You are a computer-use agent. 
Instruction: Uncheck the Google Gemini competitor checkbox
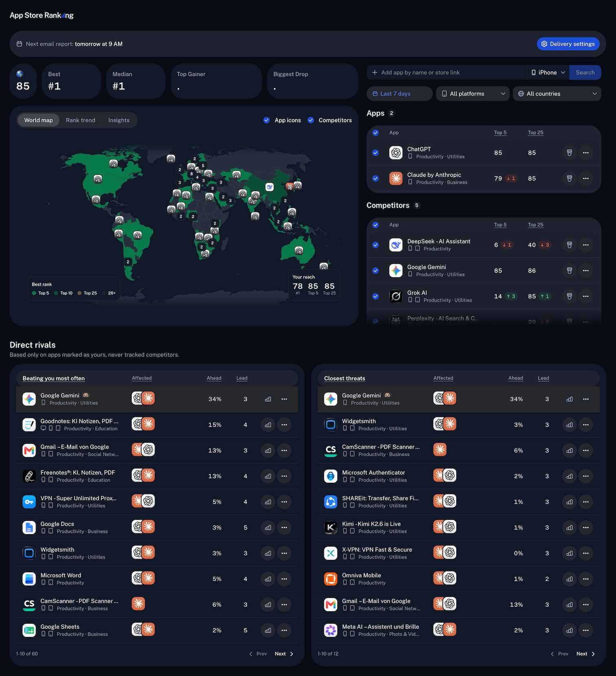pyautogui.click(x=376, y=271)
